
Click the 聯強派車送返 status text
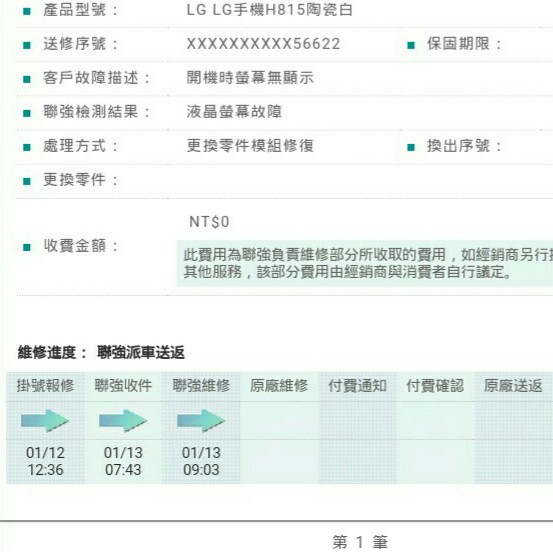coord(141,352)
